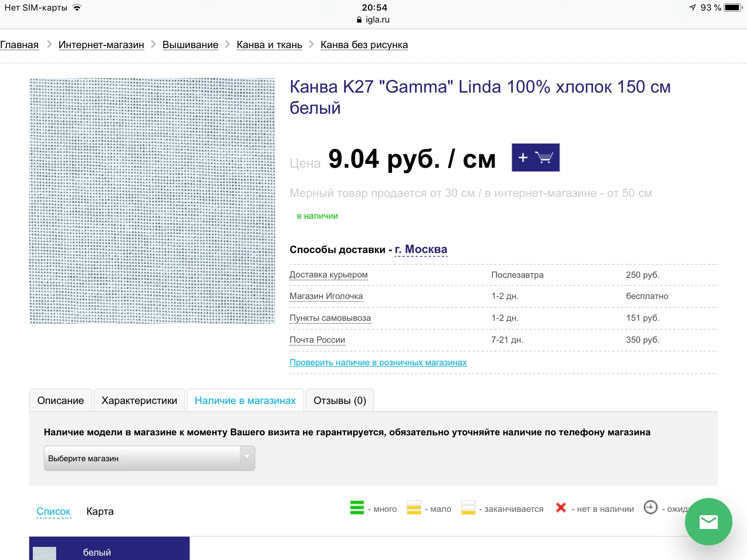This screenshot has width=747, height=560.
Task: Add the canvas to the shopping cart
Action: tap(535, 157)
